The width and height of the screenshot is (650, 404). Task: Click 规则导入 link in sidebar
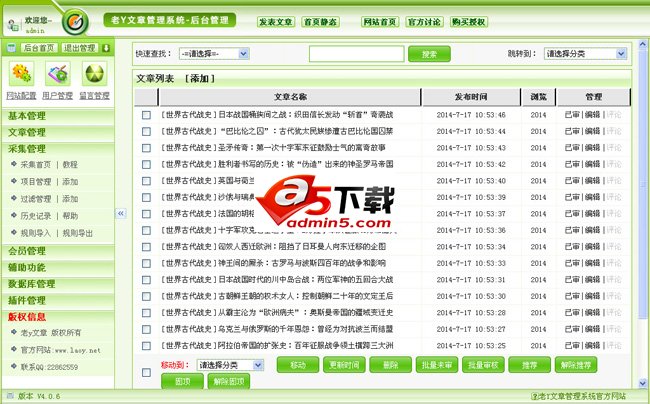click(36, 233)
